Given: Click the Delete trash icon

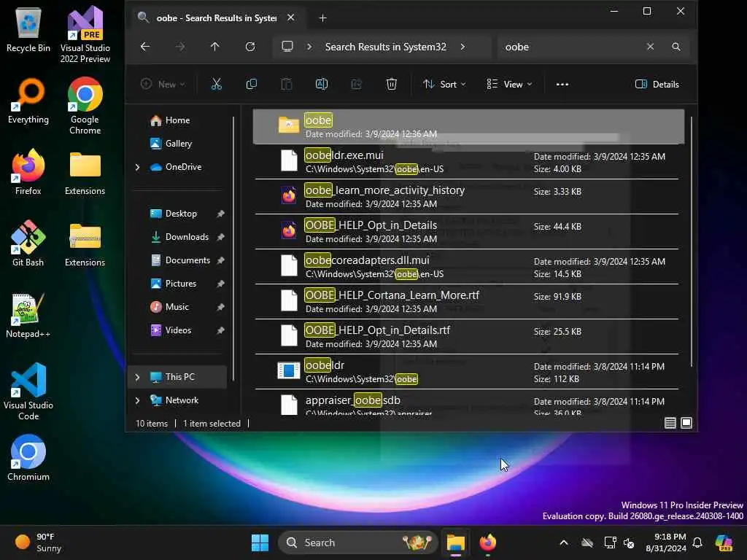Looking at the screenshot, I should click(392, 85).
